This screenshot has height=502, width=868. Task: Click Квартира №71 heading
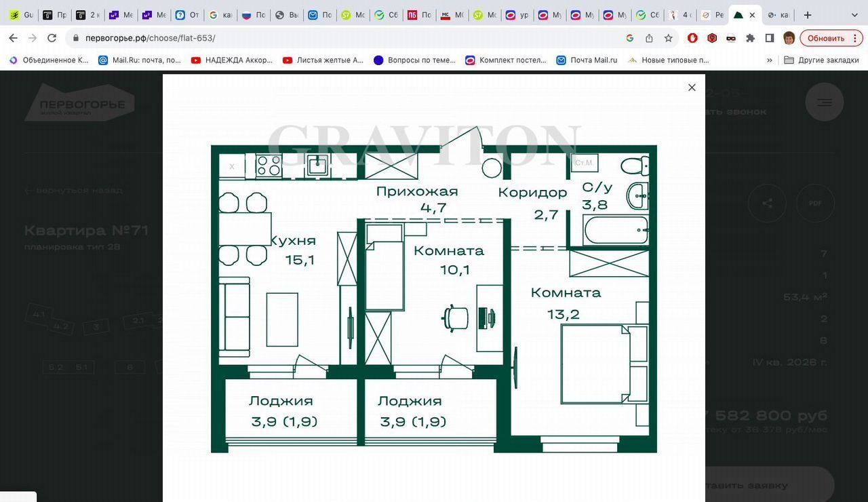click(x=86, y=231)
